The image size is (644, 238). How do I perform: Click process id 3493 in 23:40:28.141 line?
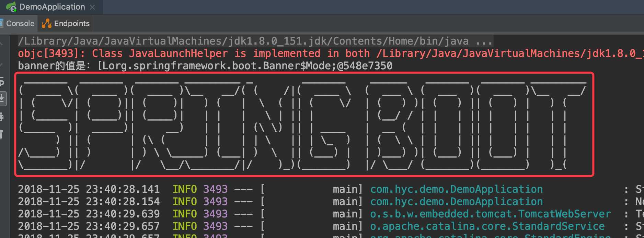(x=215, y=189)
